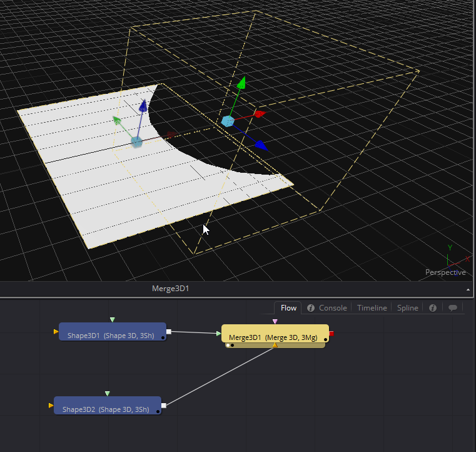
Task: Click the bright red X-axis arrow of Merge3D gizmo
Action: pyautogui.click(x=260, y=114)
